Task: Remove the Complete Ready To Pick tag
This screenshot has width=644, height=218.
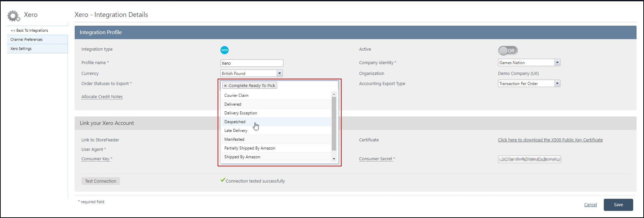Action: 225,86
